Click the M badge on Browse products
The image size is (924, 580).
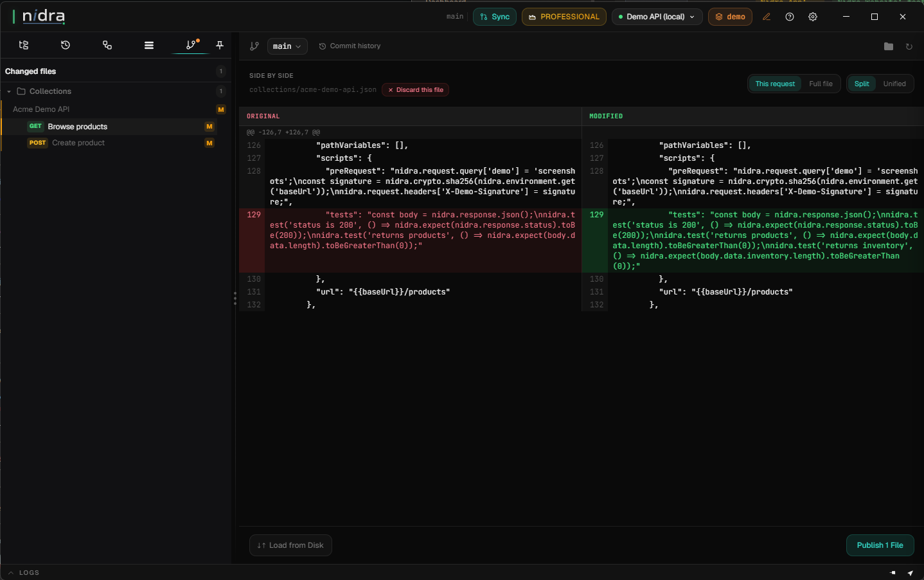click(x=209, y=127)
